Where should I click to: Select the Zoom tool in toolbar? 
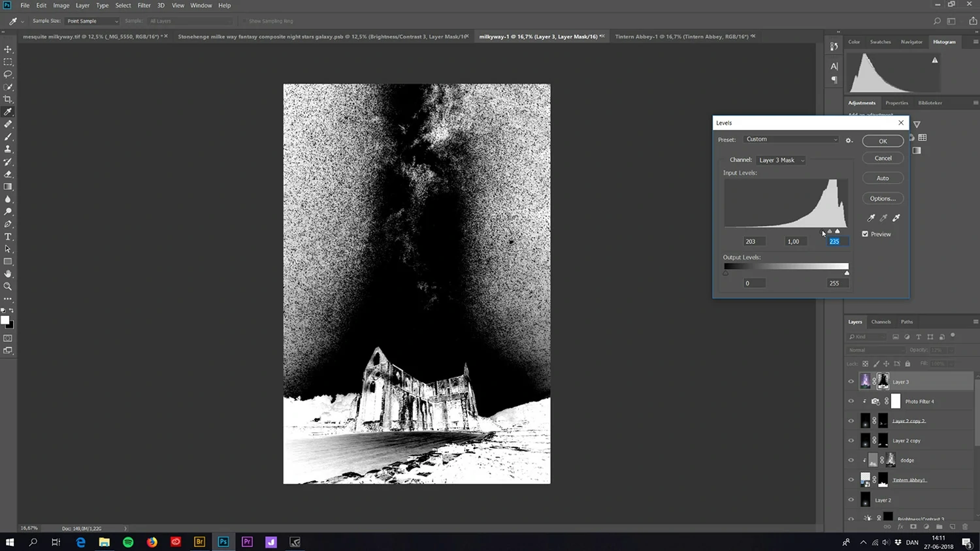pos(8,286)
